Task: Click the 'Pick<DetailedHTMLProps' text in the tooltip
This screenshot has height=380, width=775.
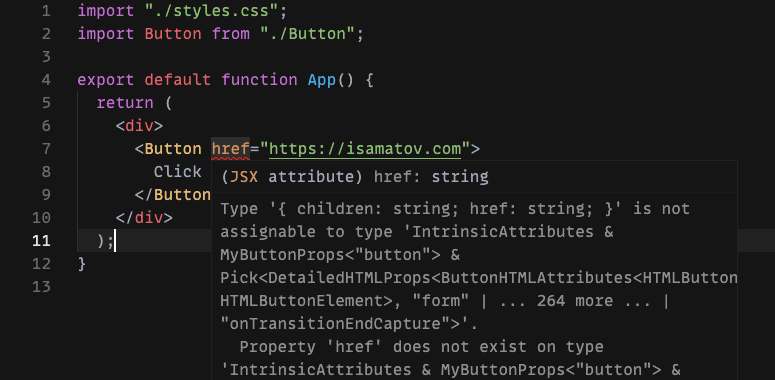Action: (326, 278)
